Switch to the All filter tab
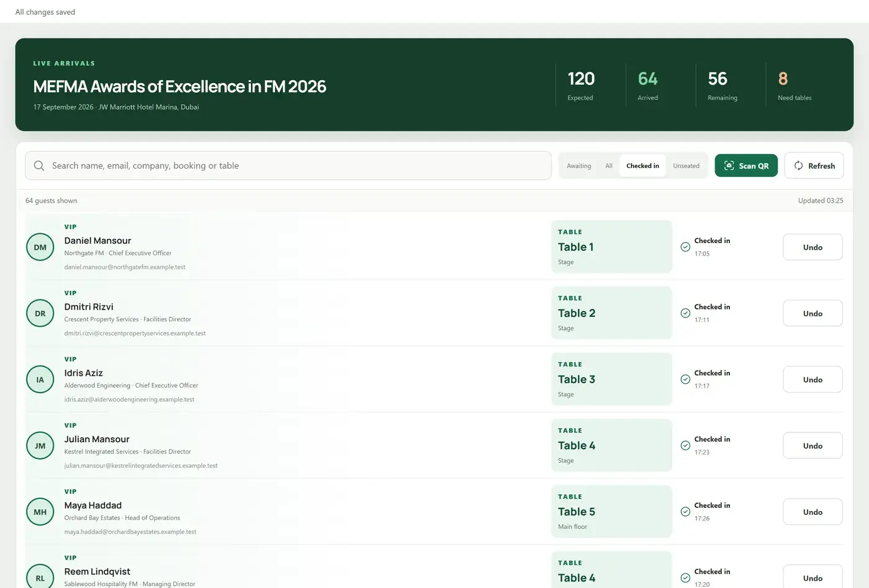The width and height of the screenshot is (869, 588). 609,166
